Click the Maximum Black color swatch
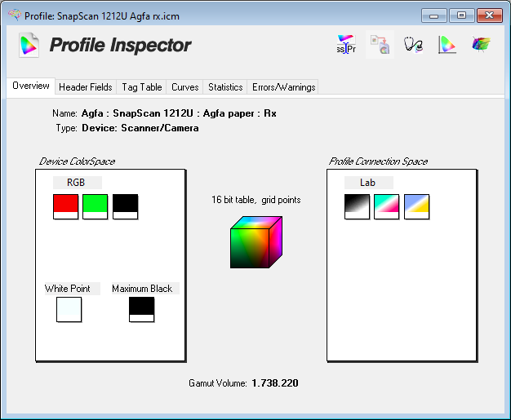The height and width of the screenshot is (420, 511). 141,309
